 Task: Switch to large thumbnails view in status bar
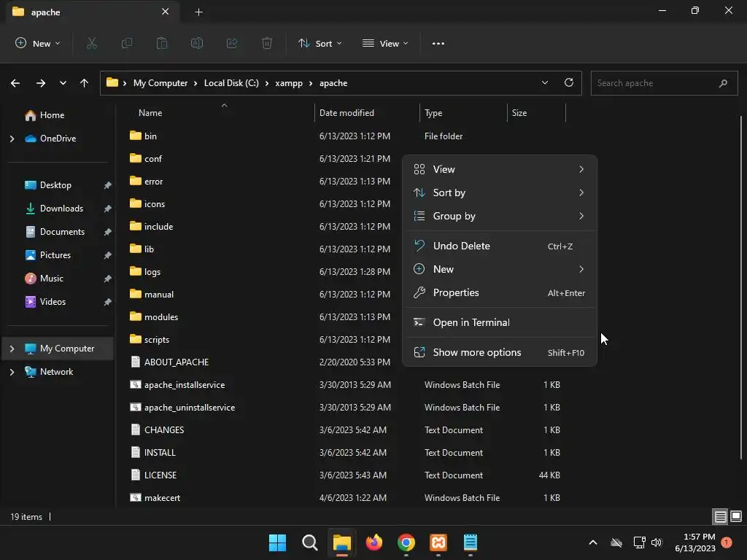(736, 516)
